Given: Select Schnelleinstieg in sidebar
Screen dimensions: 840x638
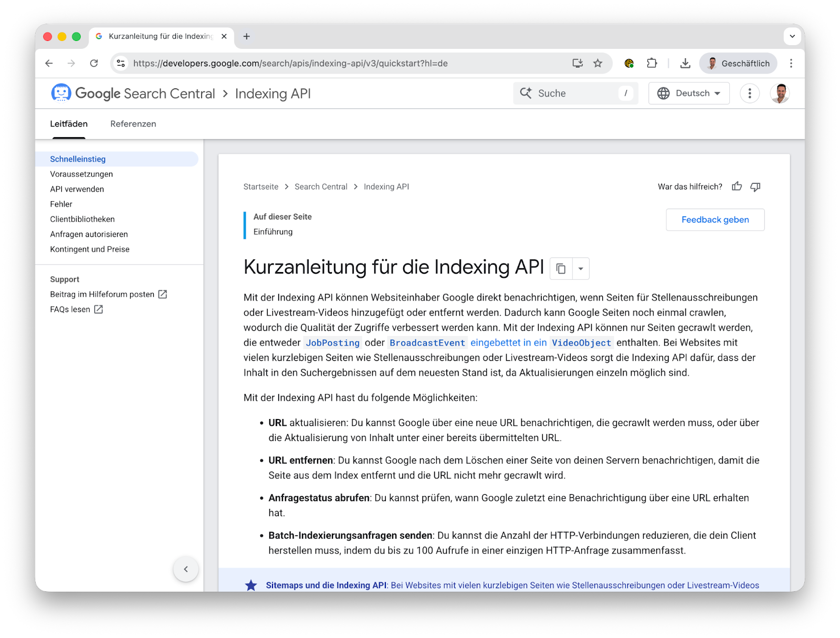Looking at the screenshot, I should click(117, 159).
